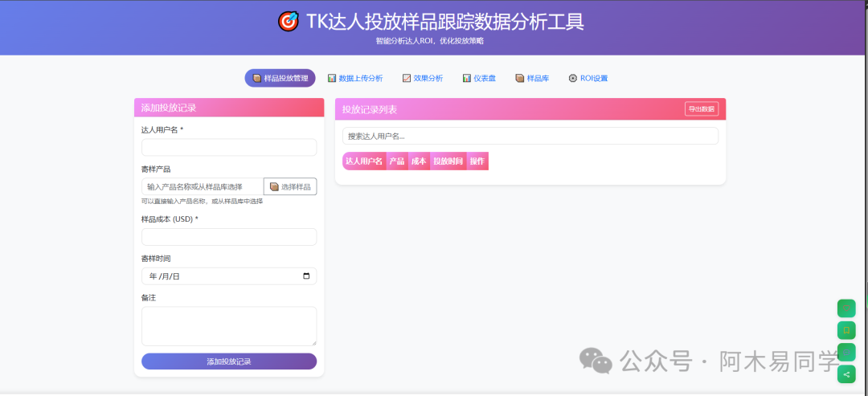The height and width of the screenshot is (396, 868).
Task: Click the TK达人投放样品跟踪数据分析工具 title
Action: coord(444,22)
